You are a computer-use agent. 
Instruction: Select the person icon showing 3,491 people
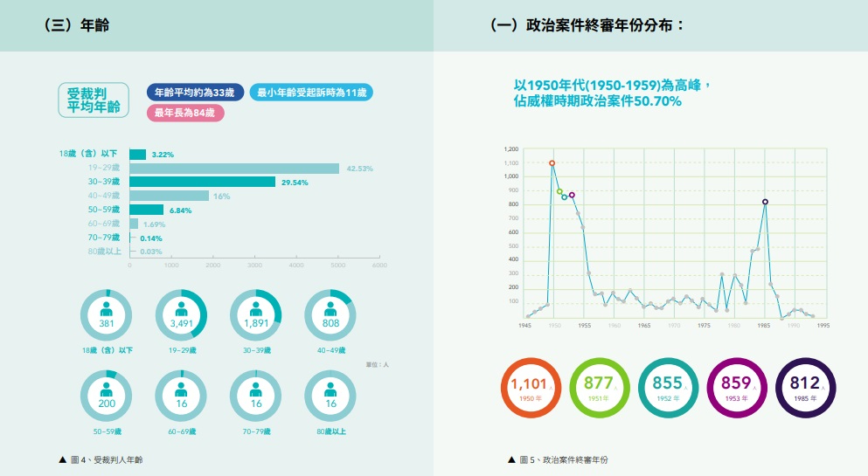(x=181, y=308)
